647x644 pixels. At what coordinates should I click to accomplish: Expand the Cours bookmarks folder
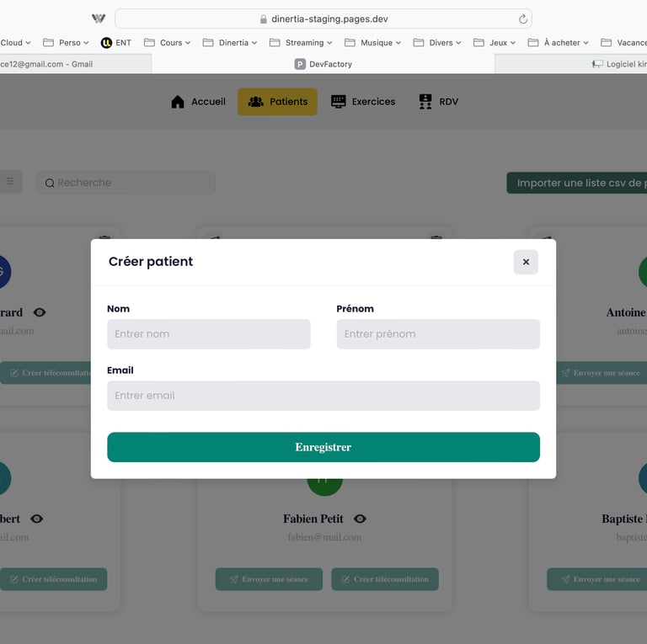[167, 42]
